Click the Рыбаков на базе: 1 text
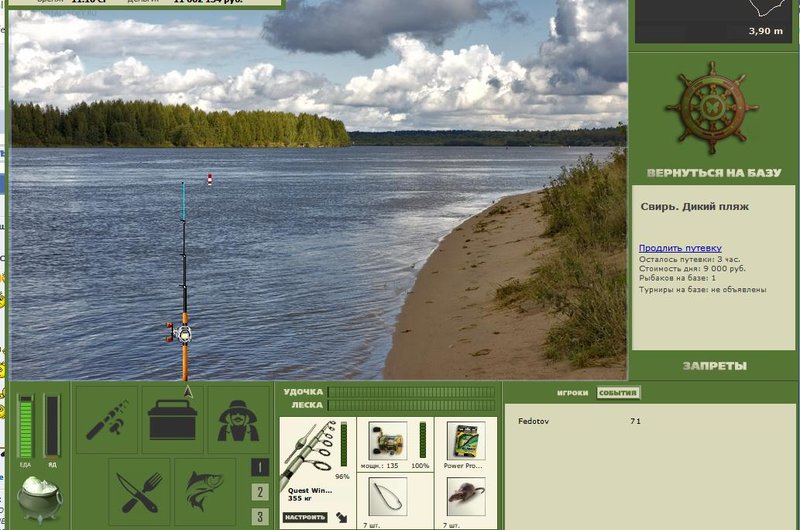 677,278
